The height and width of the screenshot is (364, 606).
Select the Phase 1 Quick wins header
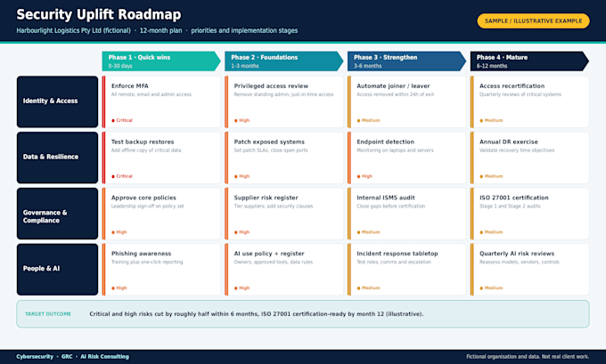(x=161, y=61)
